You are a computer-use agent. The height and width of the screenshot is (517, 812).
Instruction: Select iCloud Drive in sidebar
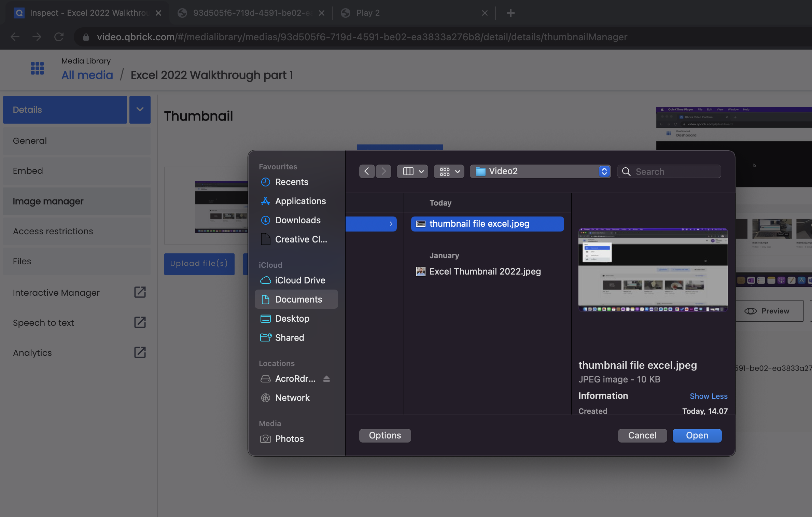click(296, 280)
